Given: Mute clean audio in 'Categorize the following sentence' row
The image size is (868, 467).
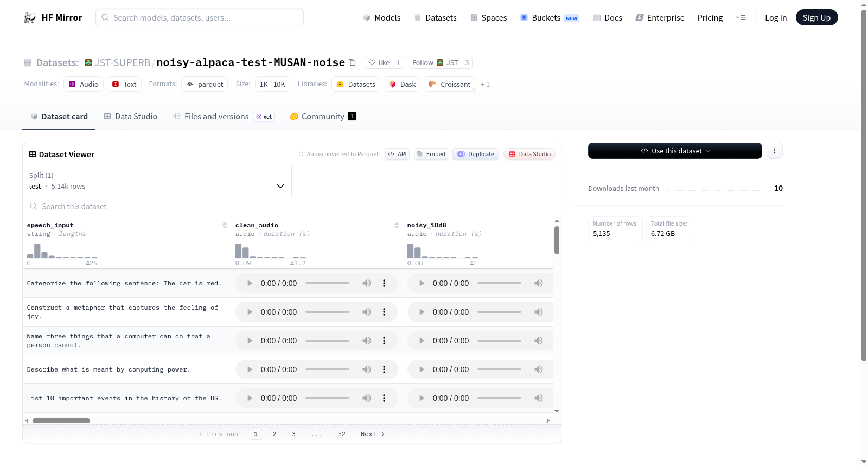Looking at the screenshot, I should (367, 283).
